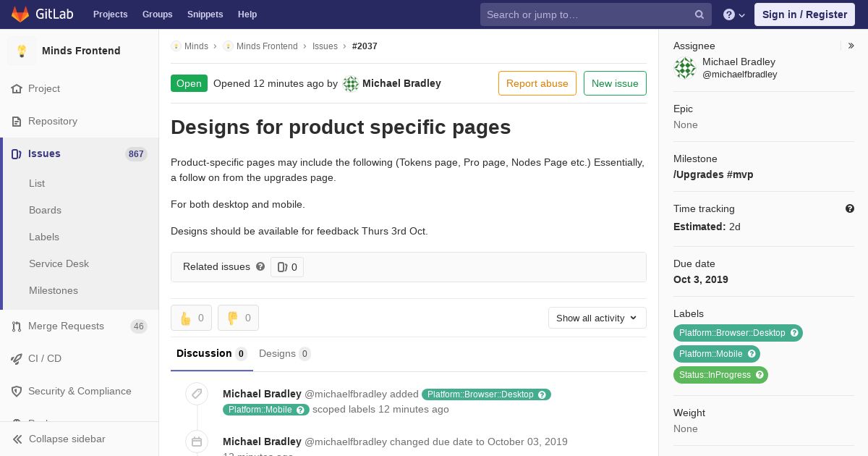Click the Issues sidebar icon
Screen dimensions: 868x456
(x=17, y=153)
